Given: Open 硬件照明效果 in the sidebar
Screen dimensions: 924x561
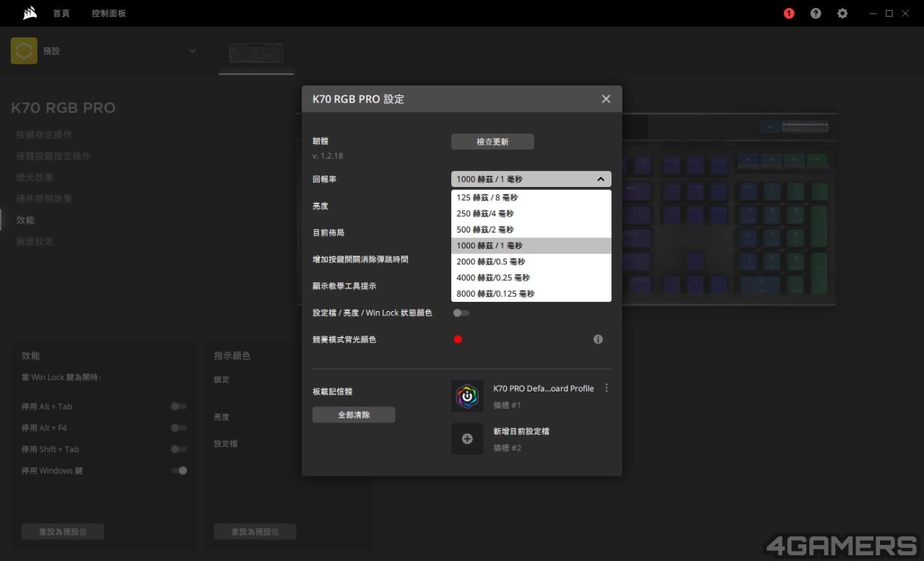Looking at the screenshot, I should 44,199.
